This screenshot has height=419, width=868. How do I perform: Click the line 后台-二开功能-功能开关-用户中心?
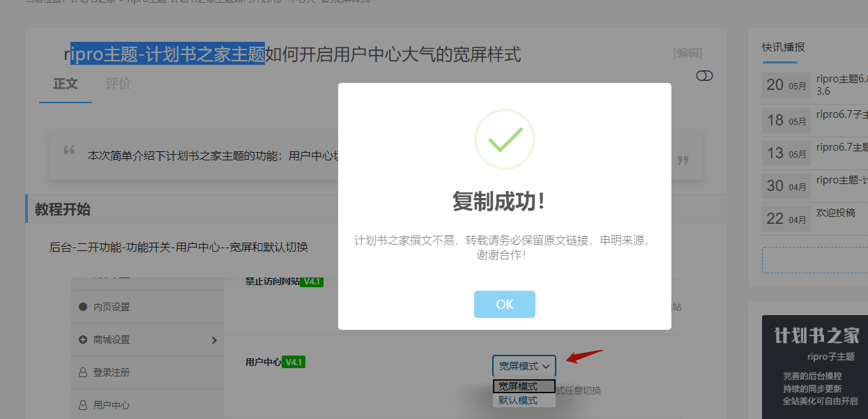point(178,247)
